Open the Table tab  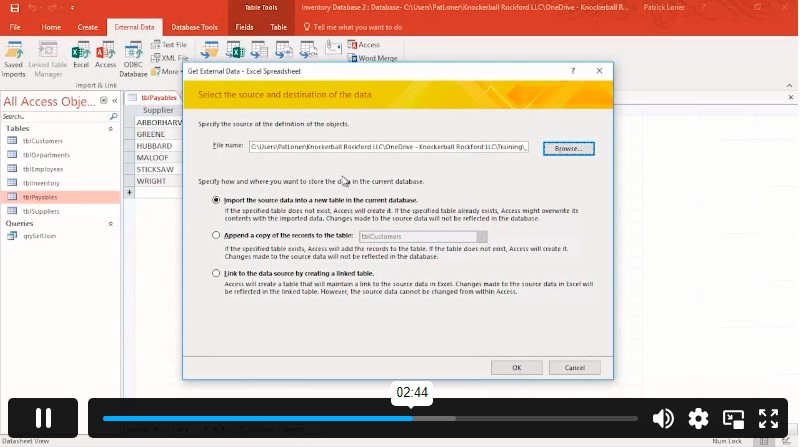(x=278, y=27)
